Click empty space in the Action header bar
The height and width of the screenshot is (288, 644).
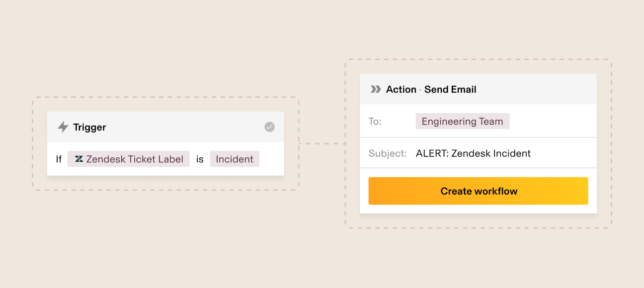(537, 89)
